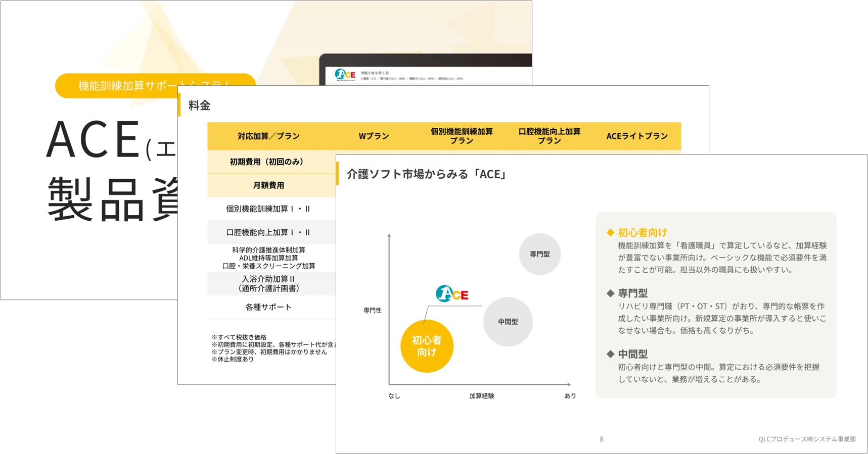Click the QLCプロデュース㈱システム事業部 footer text
The height and width of the screenshot is (454, 868).
(807, 439)
